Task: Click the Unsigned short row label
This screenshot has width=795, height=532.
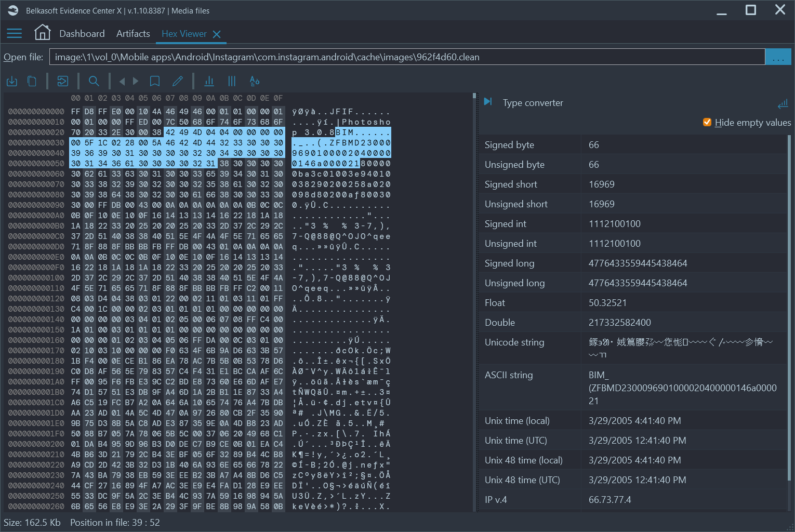Action: point(516,204)
